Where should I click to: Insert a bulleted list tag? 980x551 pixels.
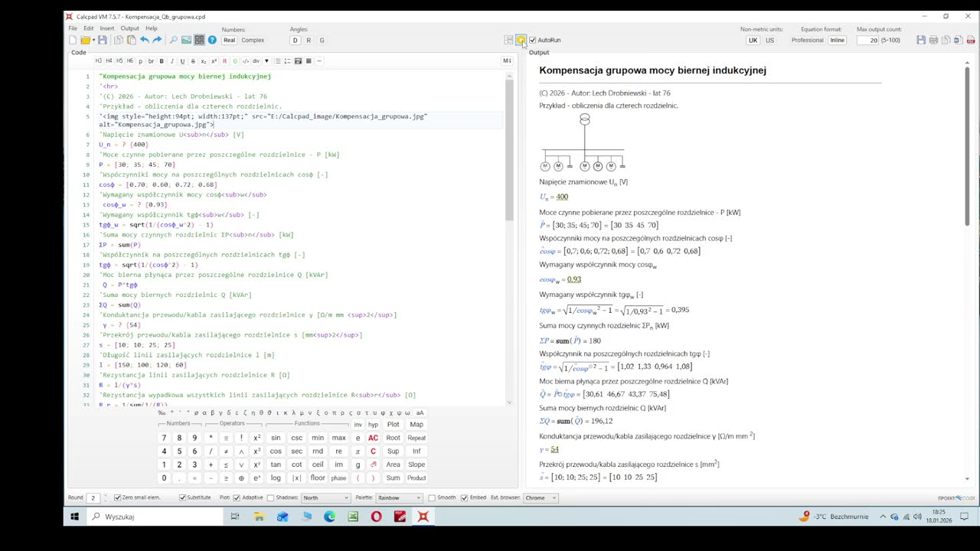point(277,61)
